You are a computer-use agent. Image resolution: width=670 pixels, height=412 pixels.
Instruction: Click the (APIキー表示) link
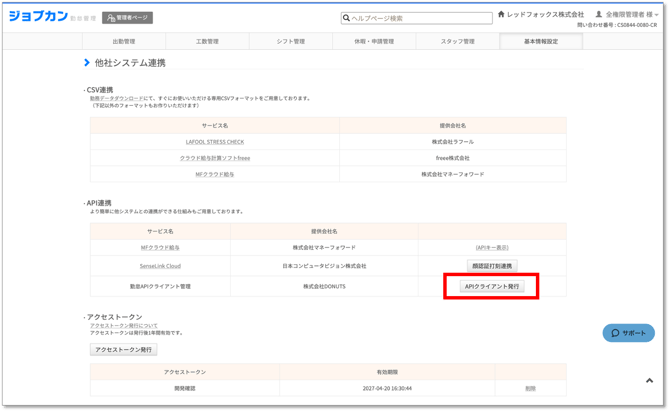click(492, 247)
